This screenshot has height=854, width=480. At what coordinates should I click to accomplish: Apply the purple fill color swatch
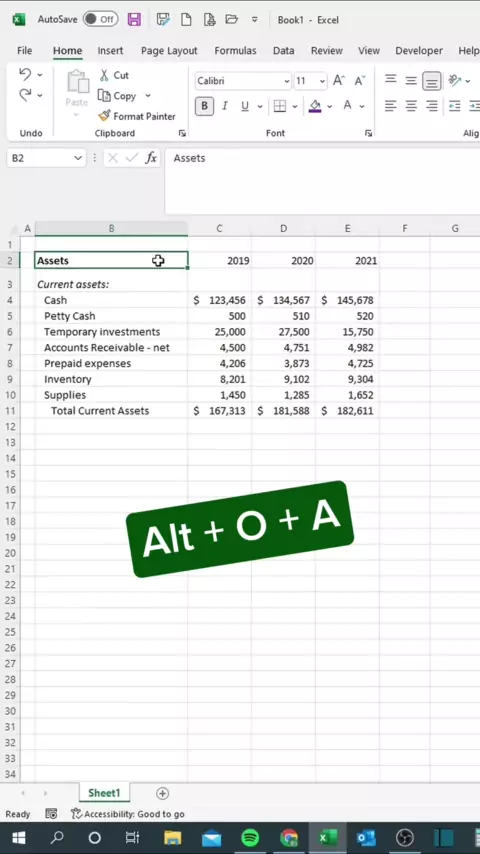point(315,106)
